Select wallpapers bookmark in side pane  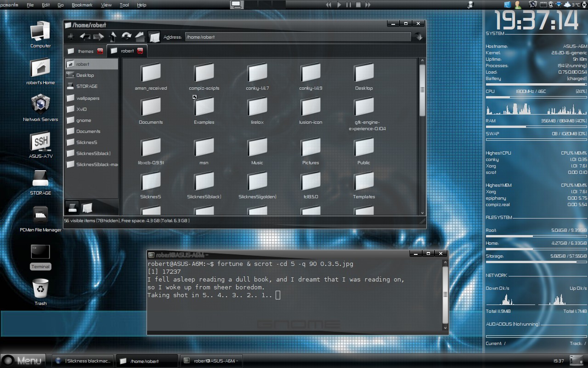pos(91,98)
